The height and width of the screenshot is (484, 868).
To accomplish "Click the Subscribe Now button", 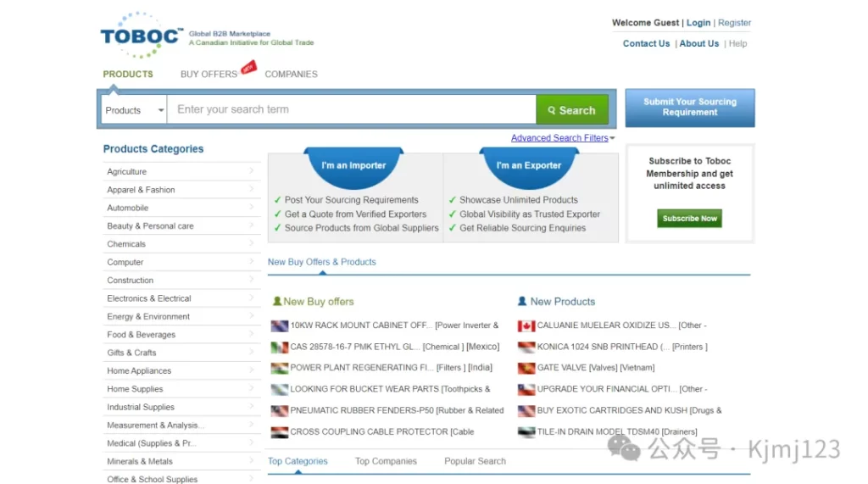I will (x=689, y=218).
